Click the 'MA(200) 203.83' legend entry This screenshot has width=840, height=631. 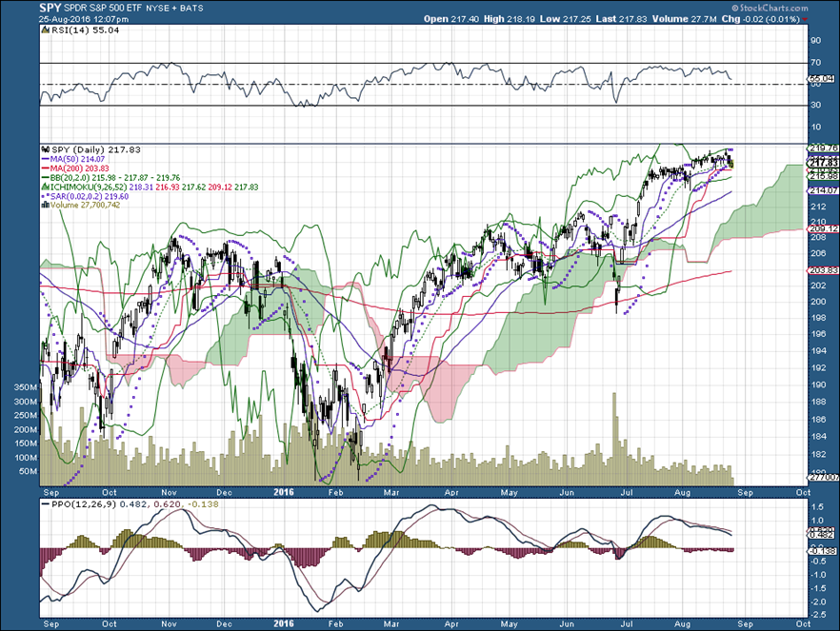point(79,168)
